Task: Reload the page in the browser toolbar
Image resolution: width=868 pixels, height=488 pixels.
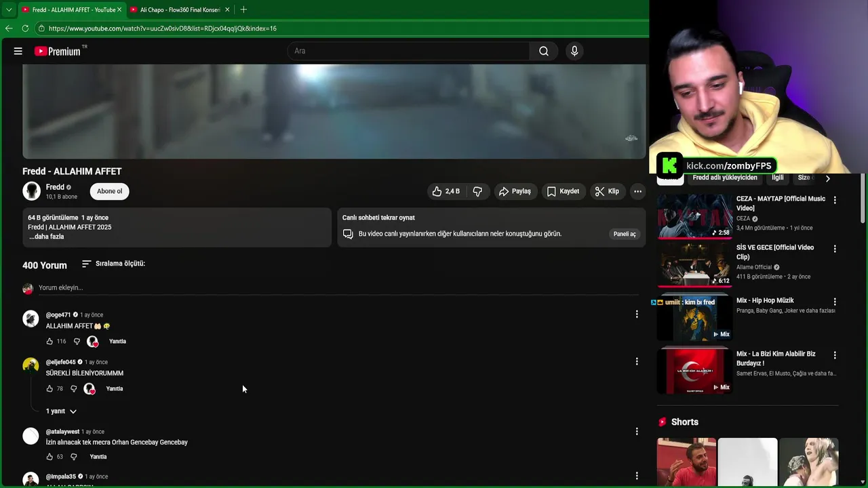Action: pyautogui.click(x=25, y=28)
